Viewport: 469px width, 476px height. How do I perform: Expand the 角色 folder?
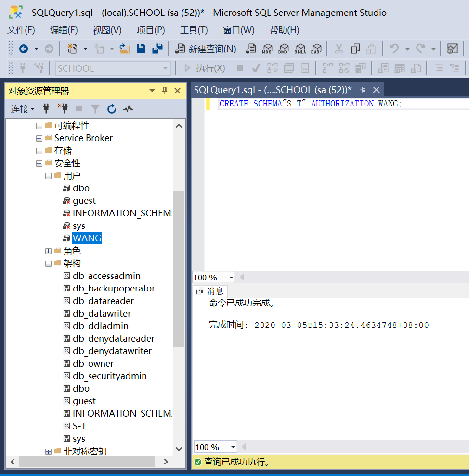point(48,251)
